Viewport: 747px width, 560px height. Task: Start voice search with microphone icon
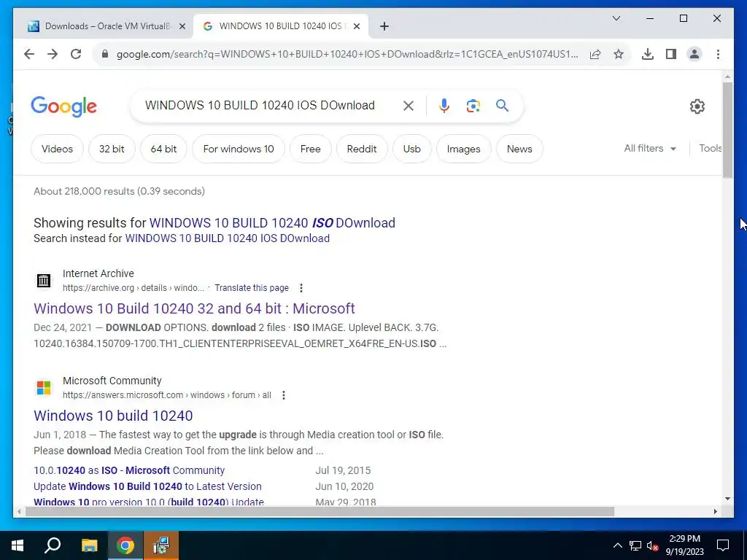tap(444, 106)
